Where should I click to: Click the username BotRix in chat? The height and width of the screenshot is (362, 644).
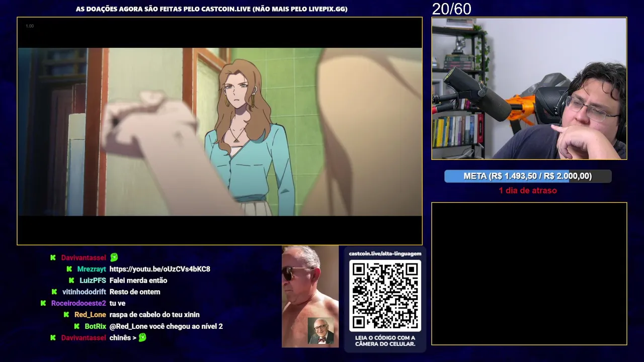tap(95, 326)
